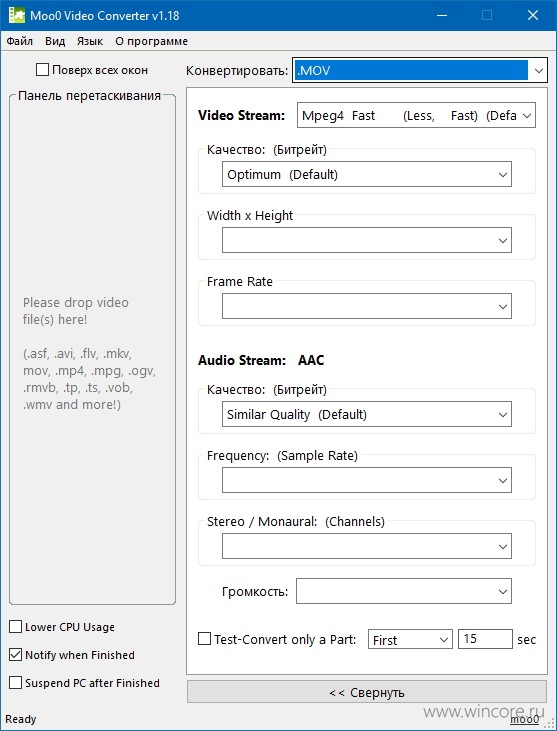Viewport: 557px width, 731px height.
Task: Click the 15 seconds input field
Action: tap(485, 639)
